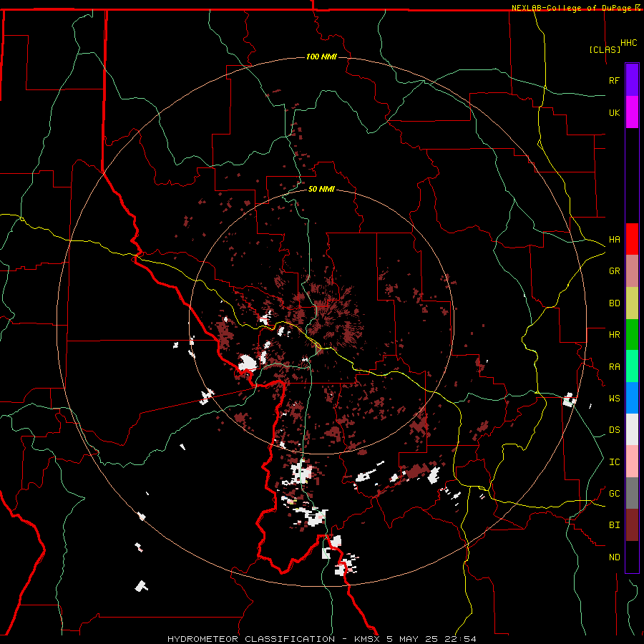Image resolution: width=644 pixels, height=644 pixels.
Task: Select the 'GC' legend label
Action: pos(614,494)
